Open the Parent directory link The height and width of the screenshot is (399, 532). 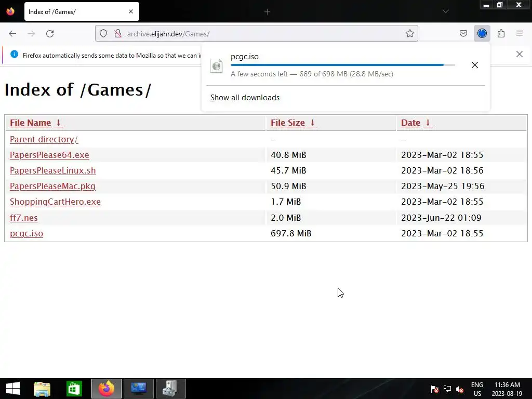pos(44,139)
